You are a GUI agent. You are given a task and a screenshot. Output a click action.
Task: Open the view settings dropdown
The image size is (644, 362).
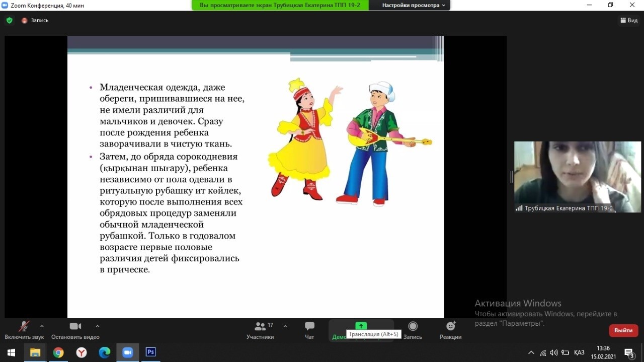click(414, 5)
